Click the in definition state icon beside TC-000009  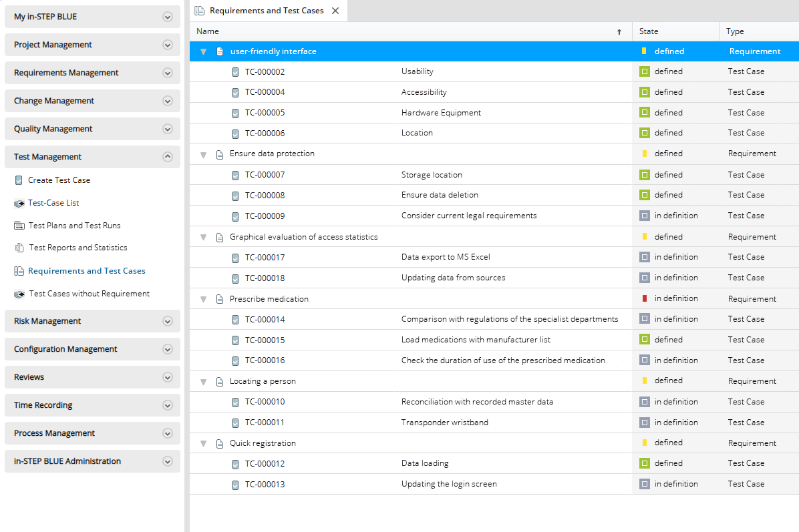point(643,216)
